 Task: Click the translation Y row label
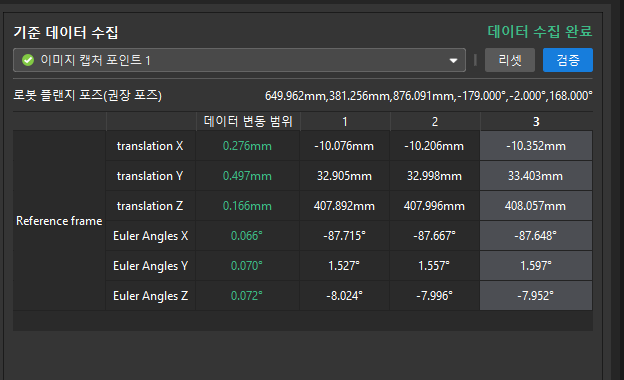150,176
